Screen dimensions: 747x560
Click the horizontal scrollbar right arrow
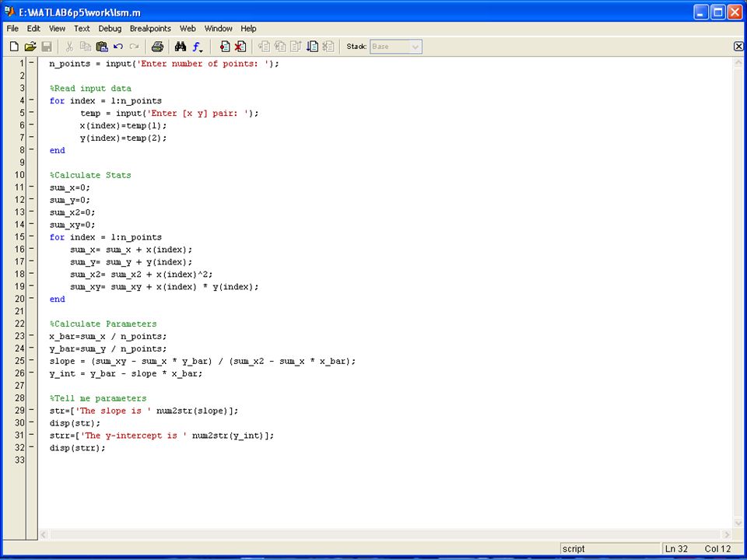coord(727,535)
